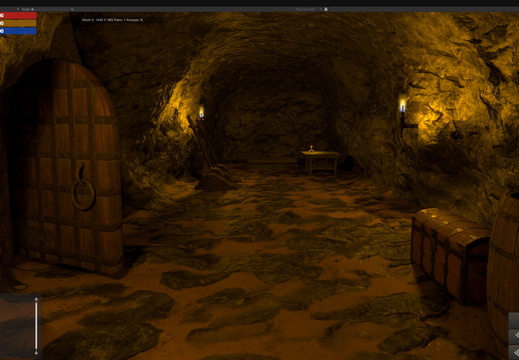Open the Play Focused dropdown
519x360 pixels.
(308, 9)
